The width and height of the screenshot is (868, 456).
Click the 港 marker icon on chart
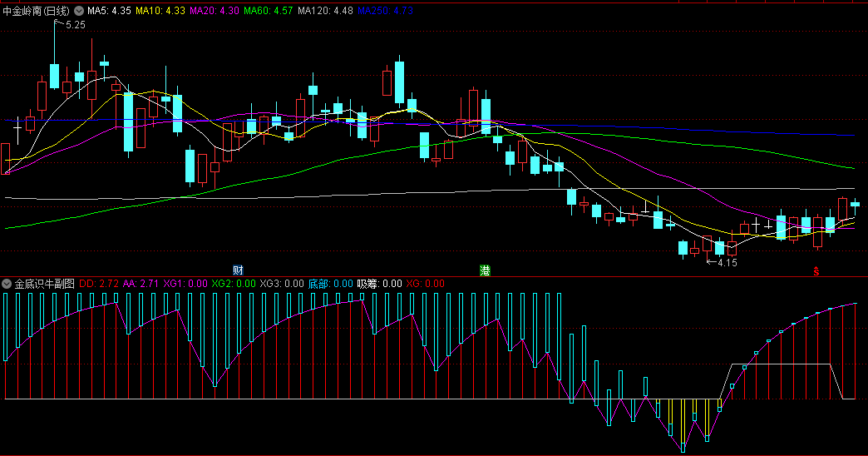tap(484, 270)
